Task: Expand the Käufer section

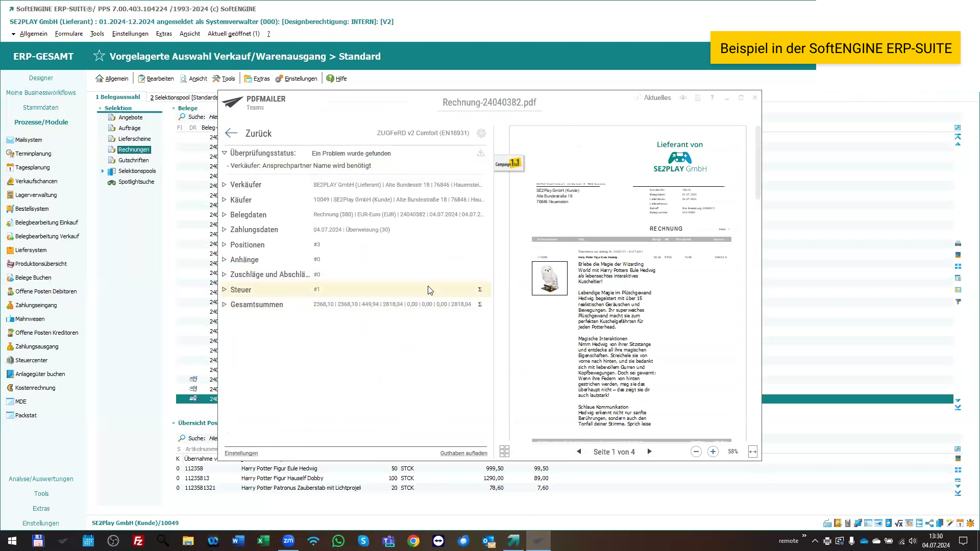Action: pyautogui.click(x=224, y=199)
